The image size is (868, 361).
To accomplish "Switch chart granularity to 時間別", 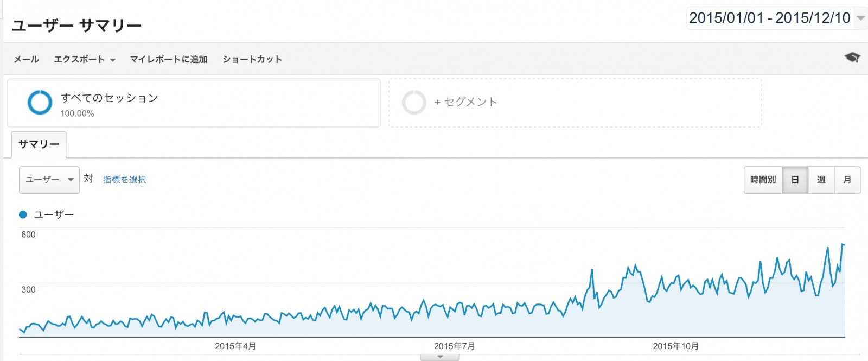I will 763,180.
